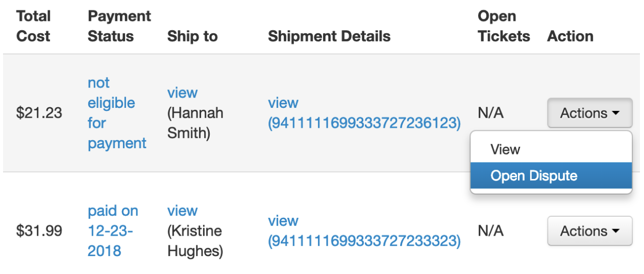Click the 'not eligible for payment' status link
The image size is (644, 274).
[117, 113]
